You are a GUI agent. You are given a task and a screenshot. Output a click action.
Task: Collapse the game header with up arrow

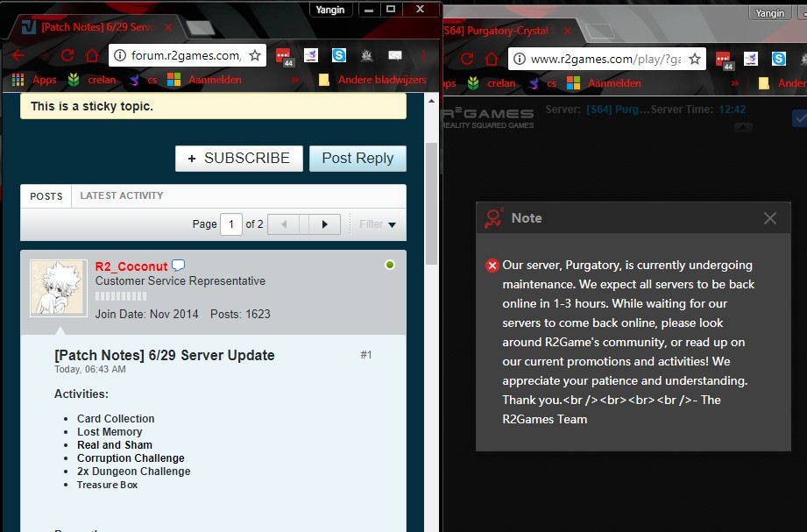coord(743,127)
